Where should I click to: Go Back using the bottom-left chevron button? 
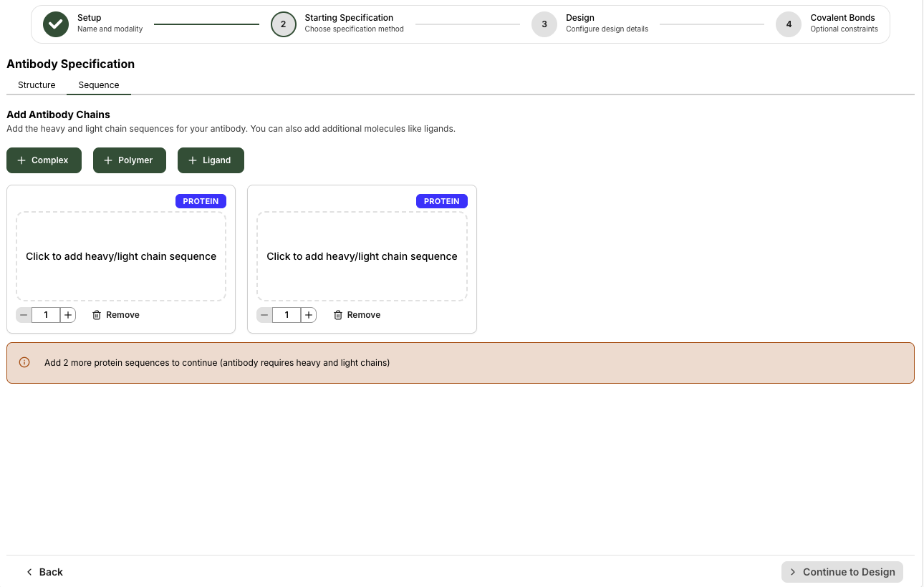point(44,572)
